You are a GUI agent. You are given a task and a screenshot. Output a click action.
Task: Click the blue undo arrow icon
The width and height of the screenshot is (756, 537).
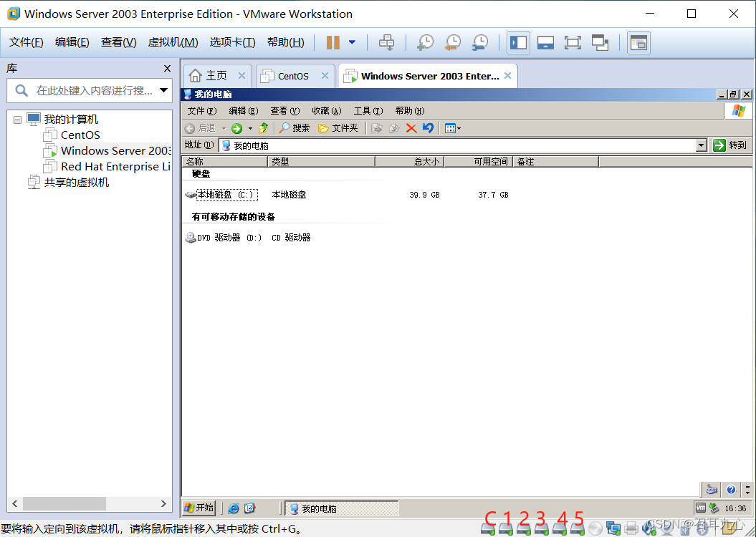428,128
